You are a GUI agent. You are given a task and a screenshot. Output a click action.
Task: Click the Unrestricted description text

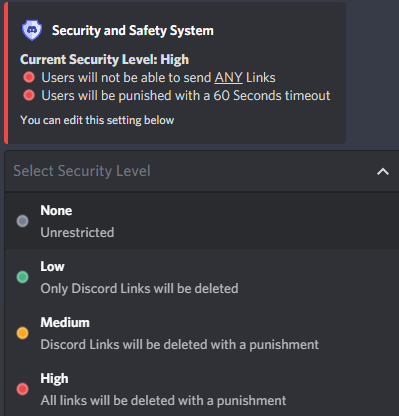(77, 232)
